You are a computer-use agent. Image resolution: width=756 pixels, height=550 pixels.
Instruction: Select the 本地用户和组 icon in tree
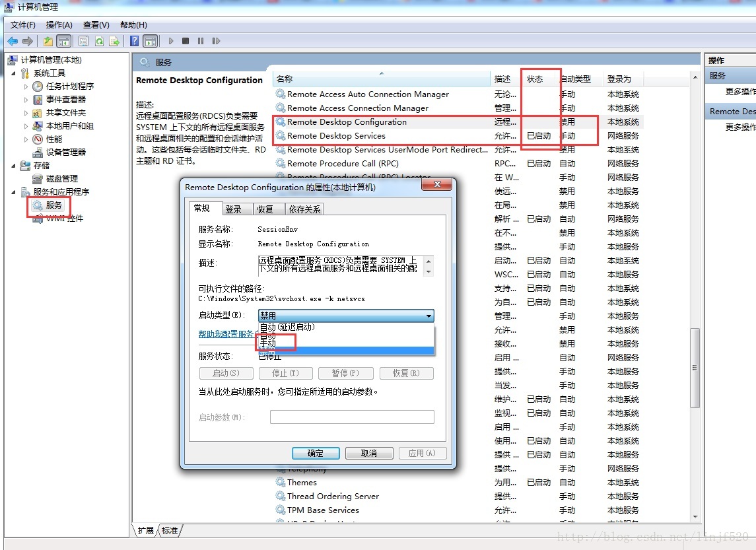[38, 126]
